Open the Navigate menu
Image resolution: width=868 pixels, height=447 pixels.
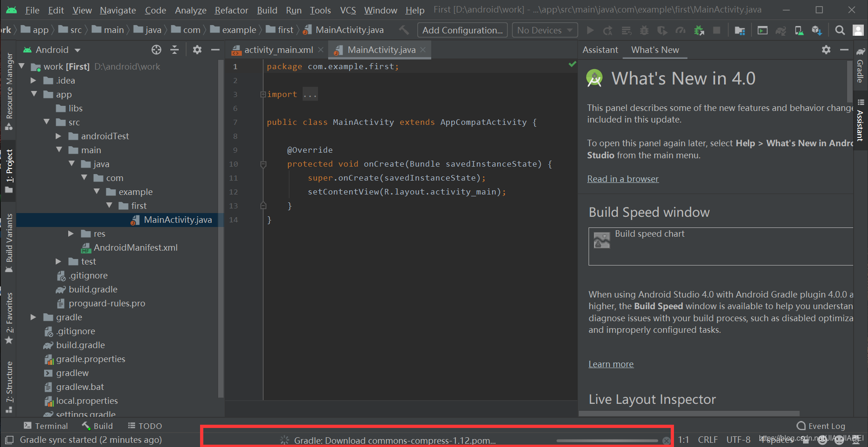coord(118,10)
